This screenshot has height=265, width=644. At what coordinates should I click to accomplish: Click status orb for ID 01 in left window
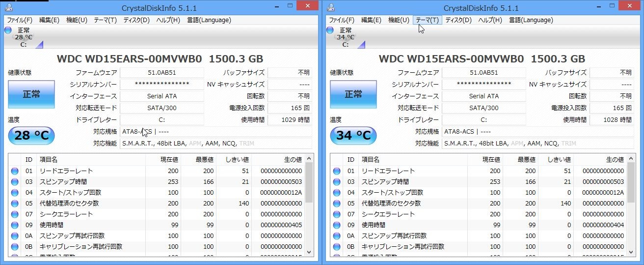click(15, 171)
